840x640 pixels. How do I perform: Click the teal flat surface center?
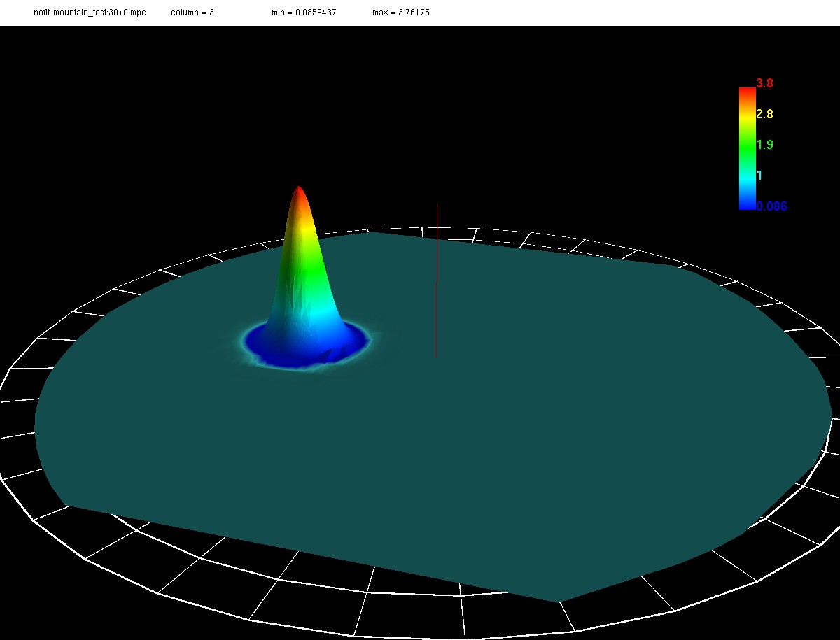pyautogui.click(x=434, y=420)
